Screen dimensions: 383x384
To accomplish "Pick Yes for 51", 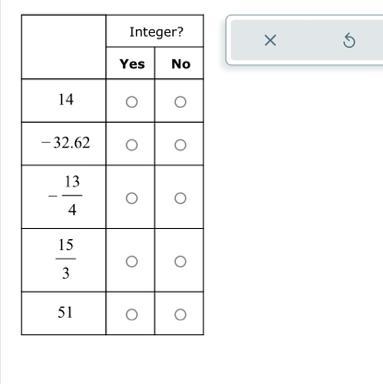I will coord(132,314).
